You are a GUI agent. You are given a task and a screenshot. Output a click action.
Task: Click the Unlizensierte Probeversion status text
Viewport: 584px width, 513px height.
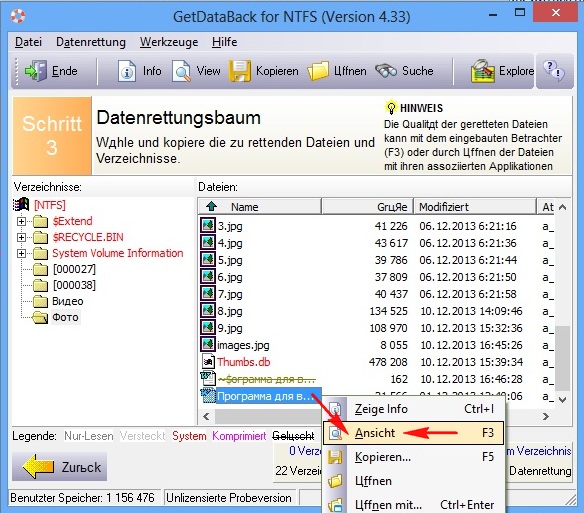(x=229, y=498)
